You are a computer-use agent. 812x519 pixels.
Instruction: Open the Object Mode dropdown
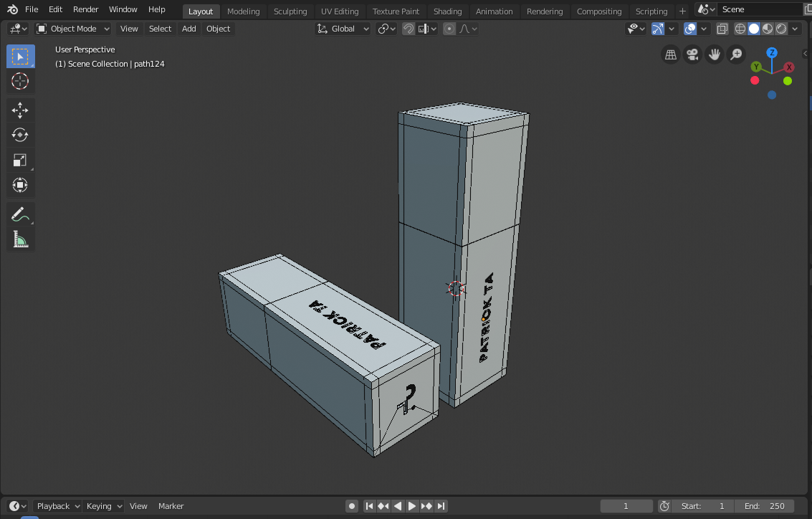pyautogui.click(x=73, y=29)
